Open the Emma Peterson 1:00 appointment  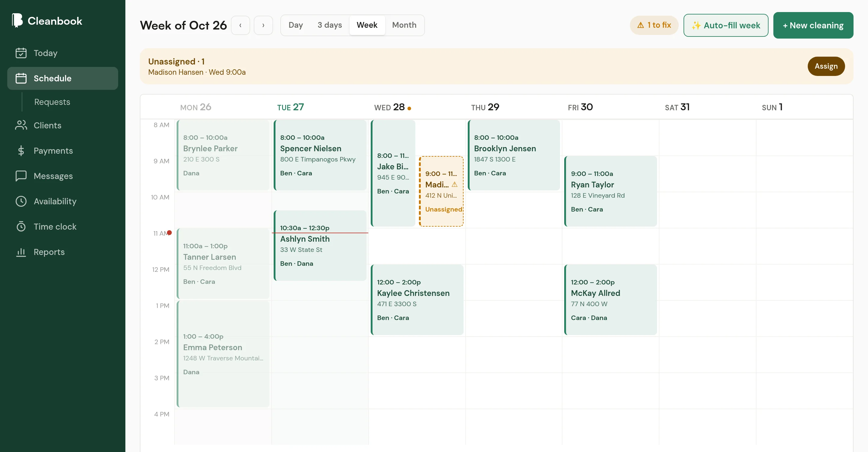click(x=223, y=354)
